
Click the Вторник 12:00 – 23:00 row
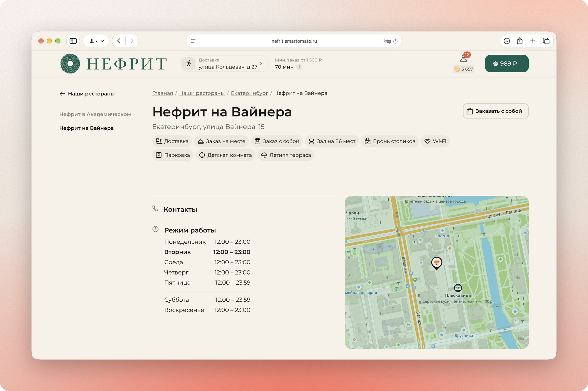point(207,252)
